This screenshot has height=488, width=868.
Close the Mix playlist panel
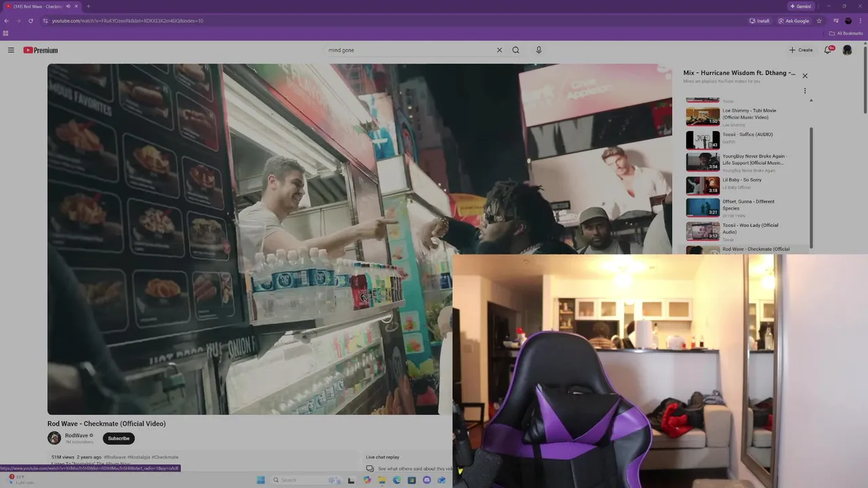pos(805,76)
